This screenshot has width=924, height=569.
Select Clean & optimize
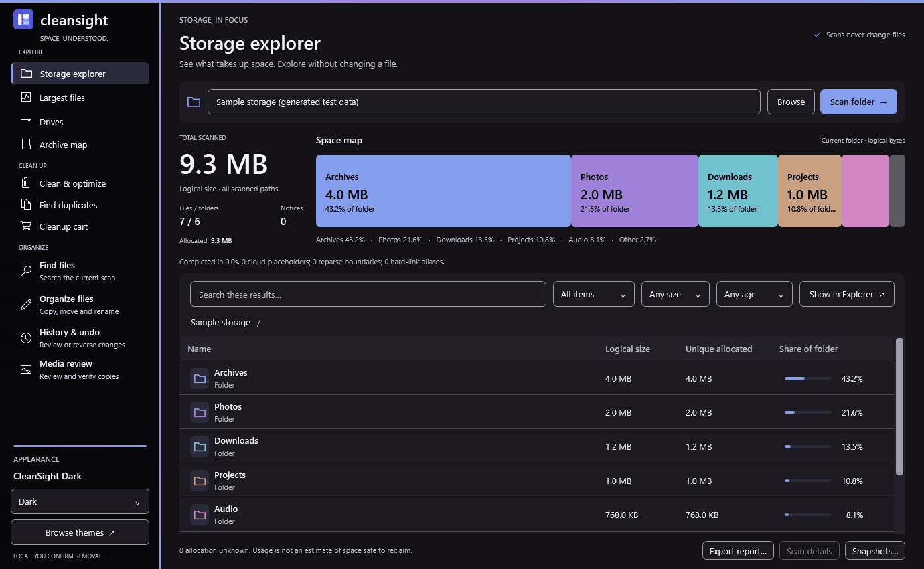tap(80, 183)
